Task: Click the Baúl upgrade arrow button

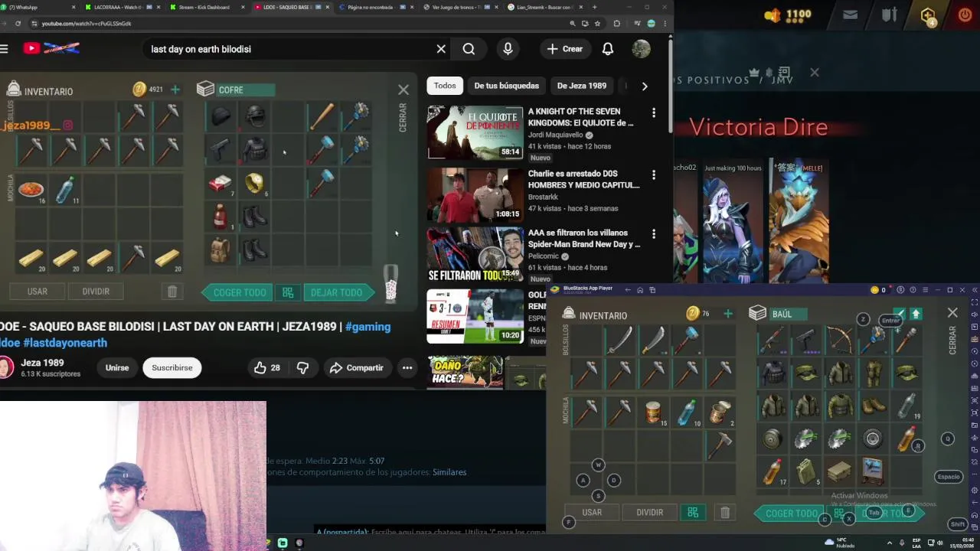Action: [916, 314]
